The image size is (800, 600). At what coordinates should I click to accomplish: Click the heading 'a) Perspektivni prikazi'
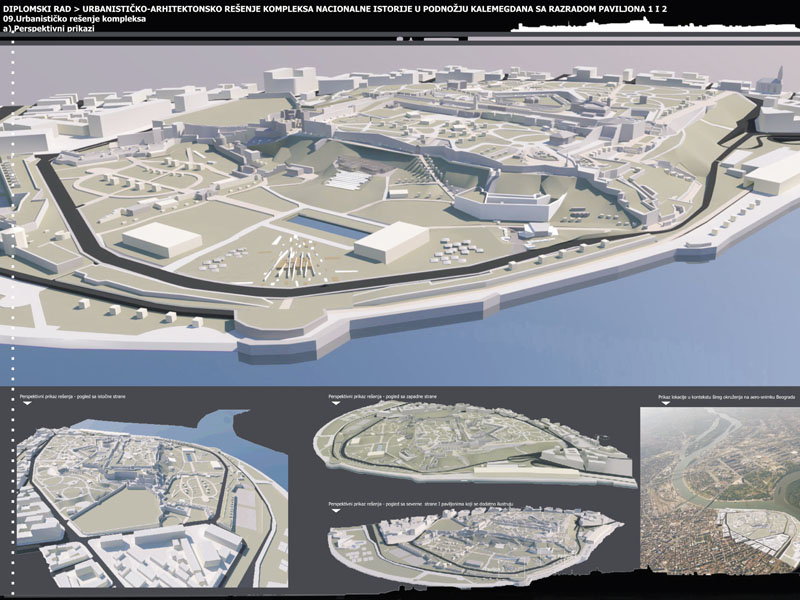48,29
